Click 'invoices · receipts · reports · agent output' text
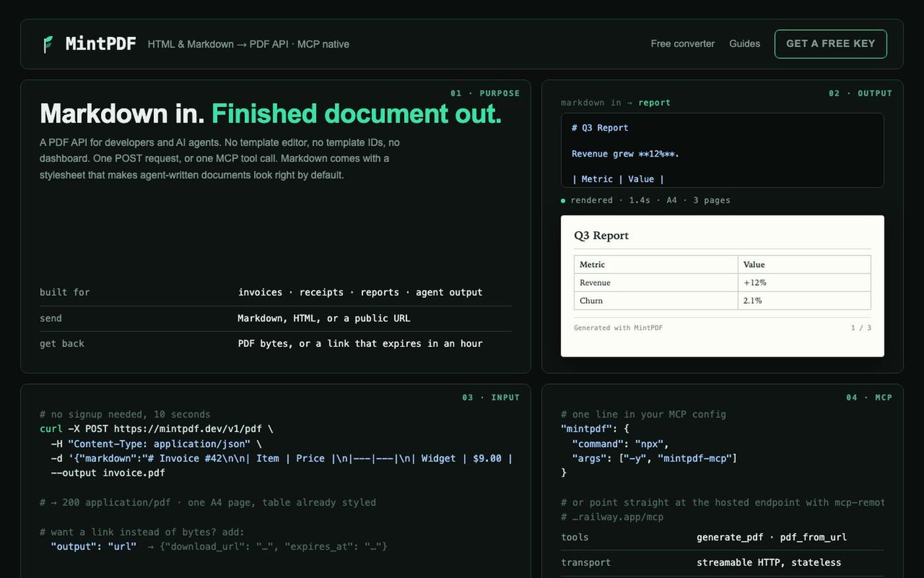The width and height of the screenshot is (924, 578). click(360, 292)
